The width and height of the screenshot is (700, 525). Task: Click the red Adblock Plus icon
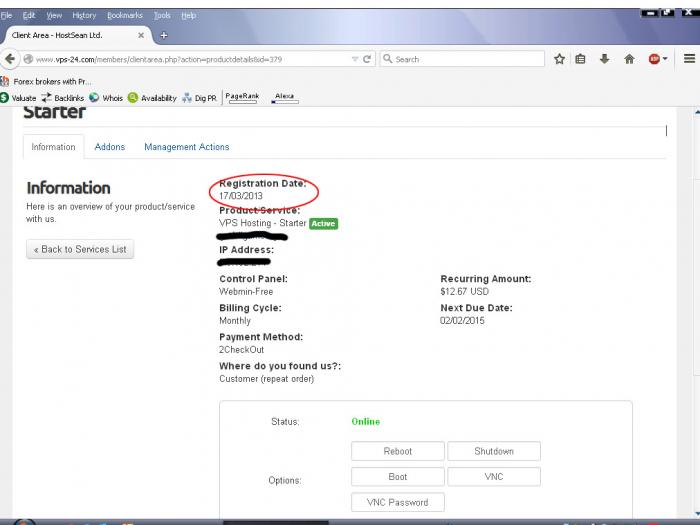tap(654, 59)
